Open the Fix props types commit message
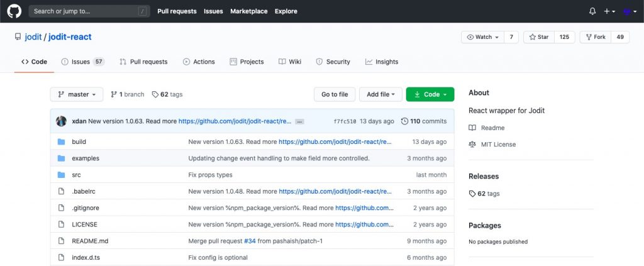 click(210, 175)
